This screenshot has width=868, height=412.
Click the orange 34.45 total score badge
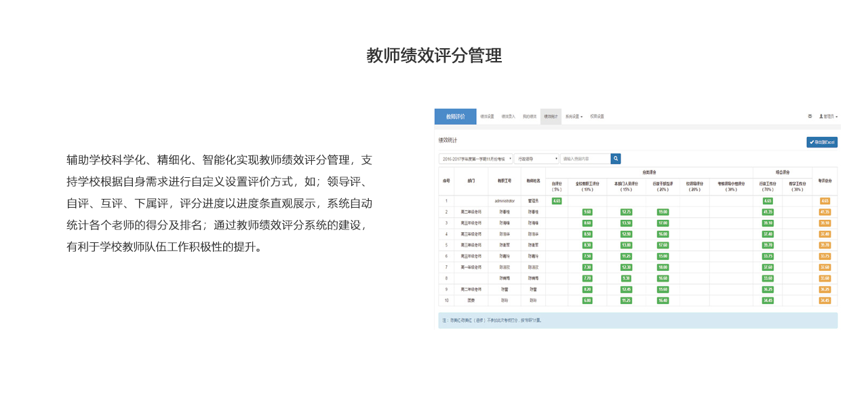point(825,301)
